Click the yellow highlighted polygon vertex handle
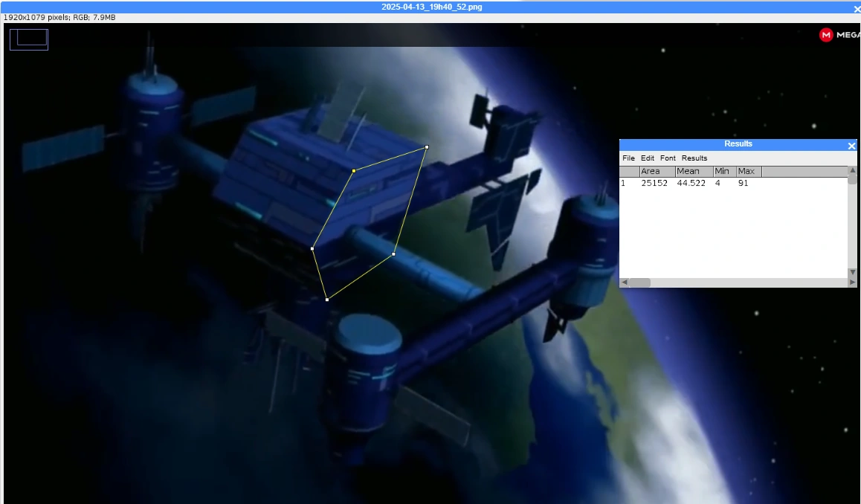The image size is (861, 504). pos(354,171)
